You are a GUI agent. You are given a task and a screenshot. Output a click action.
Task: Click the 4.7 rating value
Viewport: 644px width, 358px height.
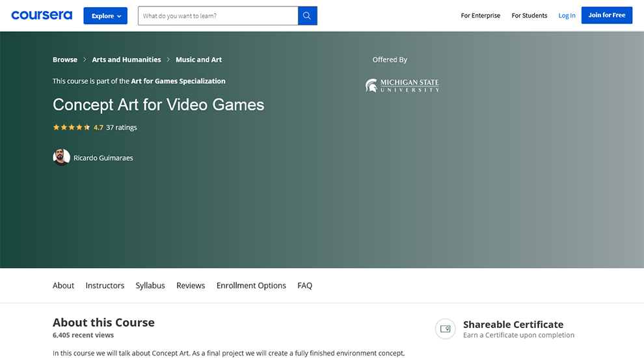point(98,128)
